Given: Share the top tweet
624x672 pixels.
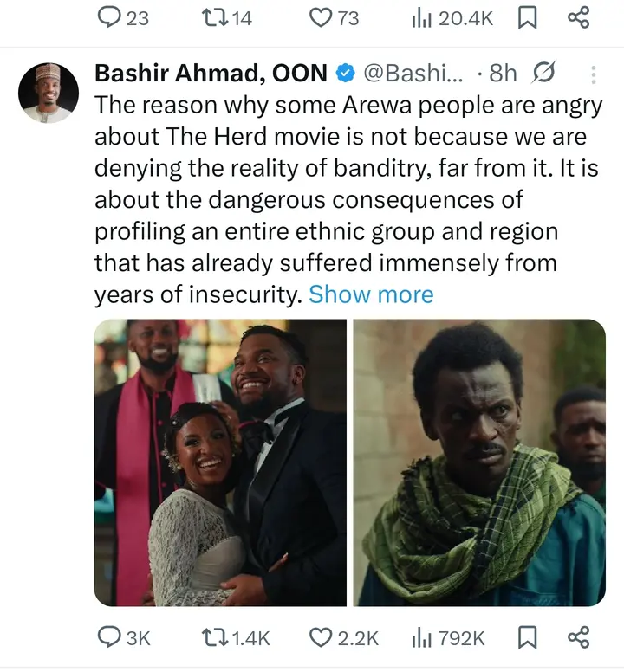Looking at the screenshot, I should pyautogui.click(x=577, y=17).
